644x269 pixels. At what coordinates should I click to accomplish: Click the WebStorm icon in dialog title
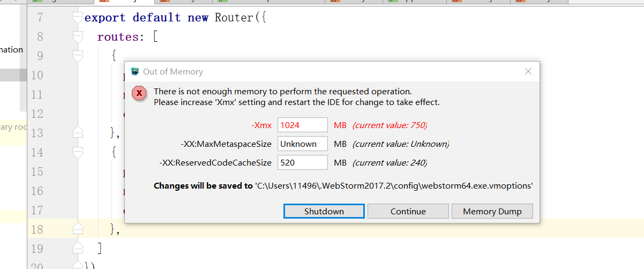click(135, 71)
